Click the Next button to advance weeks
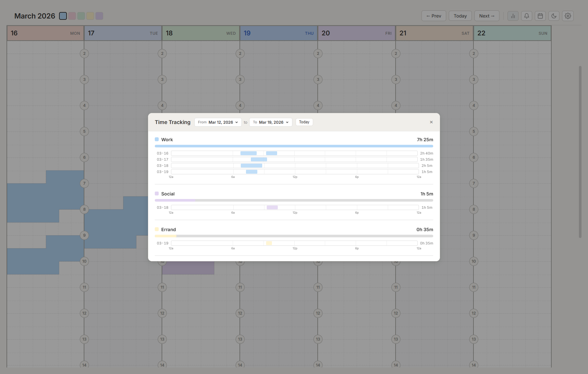Screen dimensions: 588x374 point(486,16)
